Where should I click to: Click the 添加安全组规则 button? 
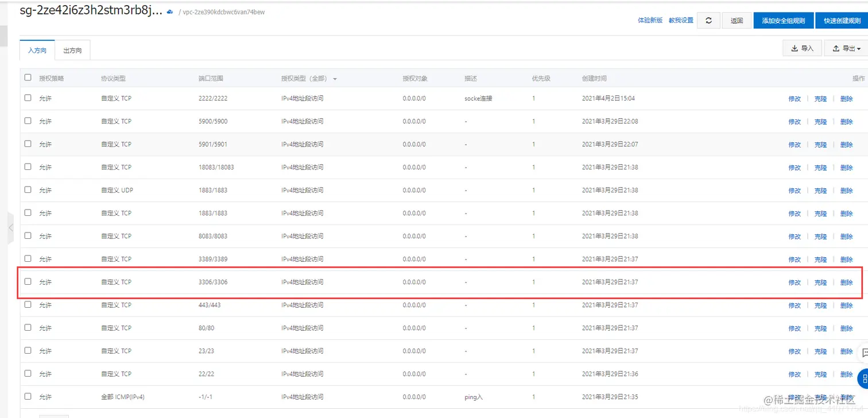(784, 20)
